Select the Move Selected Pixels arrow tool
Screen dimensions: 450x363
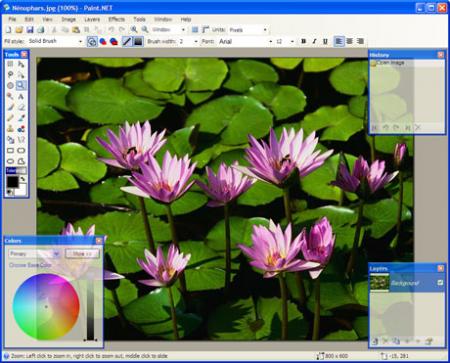(x=21, y=64)
